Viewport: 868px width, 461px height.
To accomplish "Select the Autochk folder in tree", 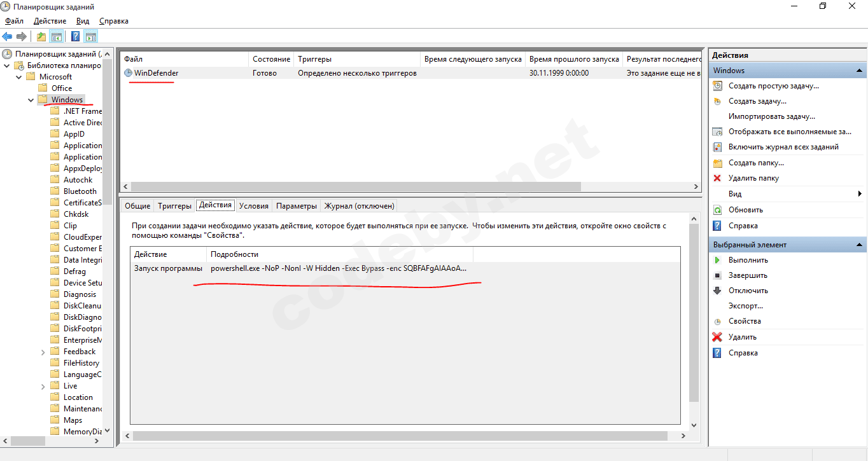I will (78, 180).
